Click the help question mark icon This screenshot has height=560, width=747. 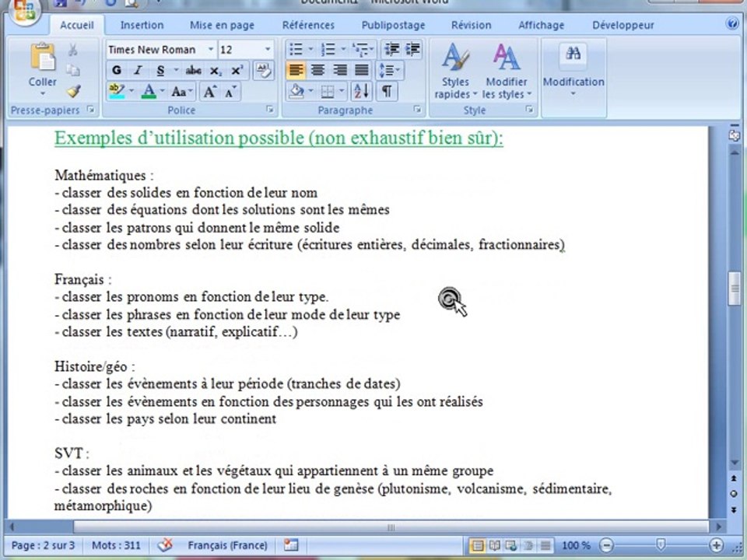pos(732,24)
